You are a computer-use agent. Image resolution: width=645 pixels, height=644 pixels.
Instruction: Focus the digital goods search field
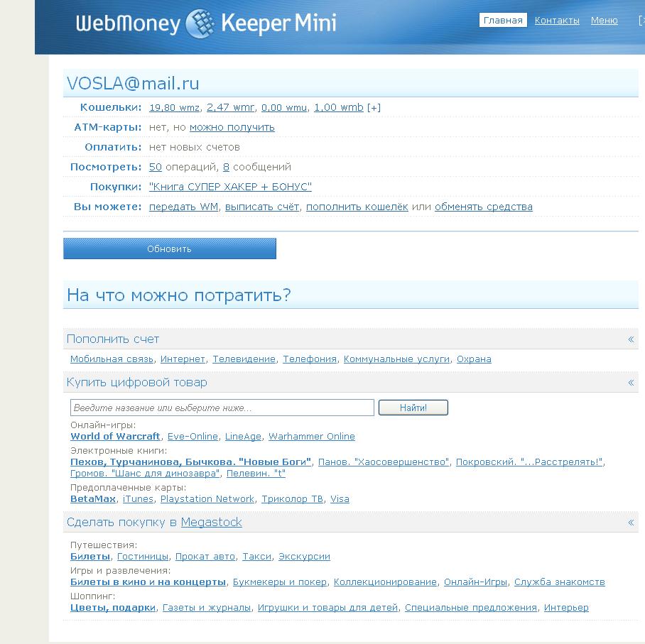(222, 408)
